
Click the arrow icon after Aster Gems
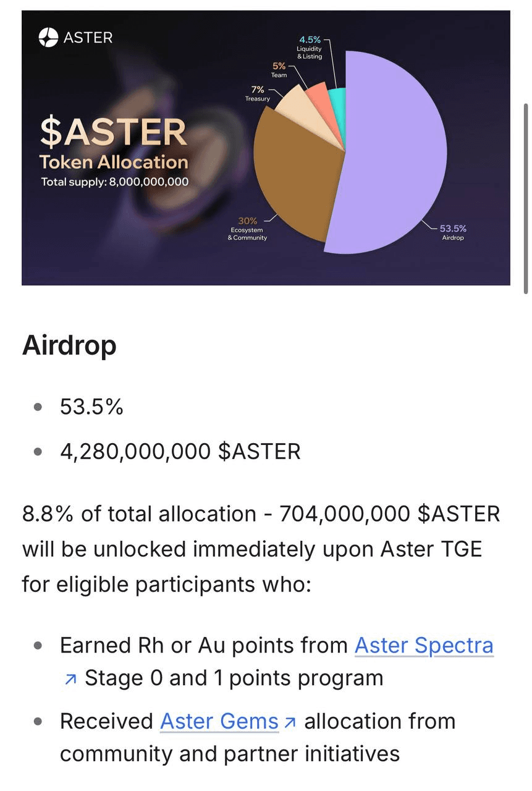click(x=291, y=722)
